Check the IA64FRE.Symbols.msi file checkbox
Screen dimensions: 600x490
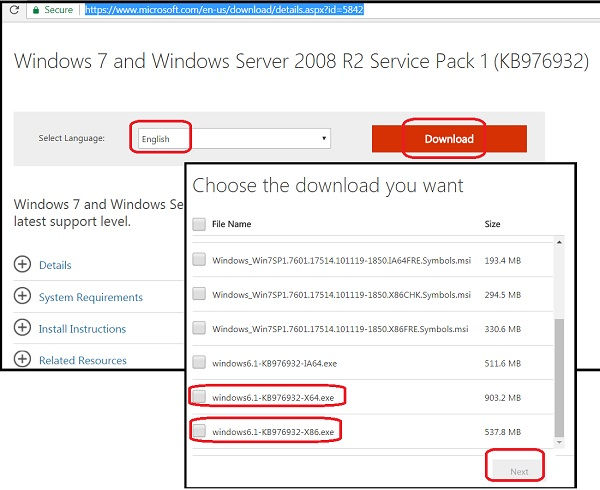(199, 259)
